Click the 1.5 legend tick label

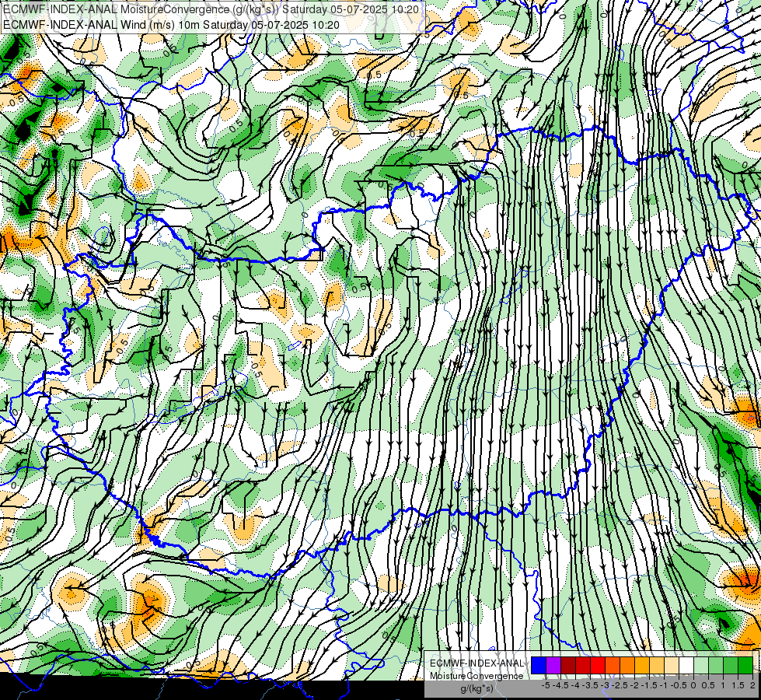coord(738,685)
